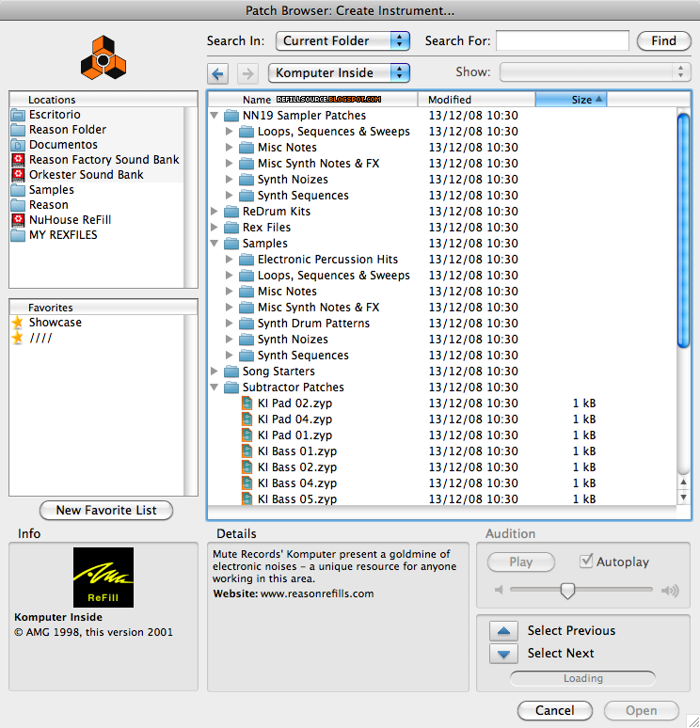Click the audition volume slider handle
Image resolution: width=700 pixels, height=728 pixels.
[567, 591]
